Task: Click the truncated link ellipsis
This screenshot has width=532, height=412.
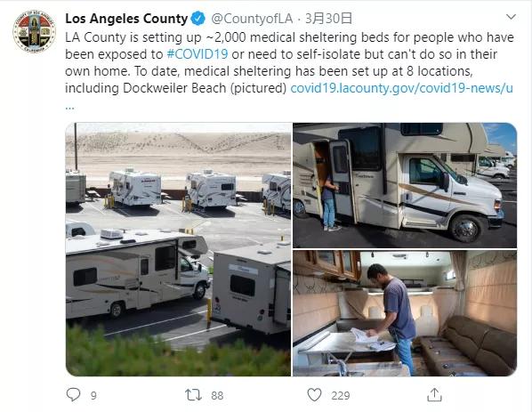Action: click(x=69, y=108)
